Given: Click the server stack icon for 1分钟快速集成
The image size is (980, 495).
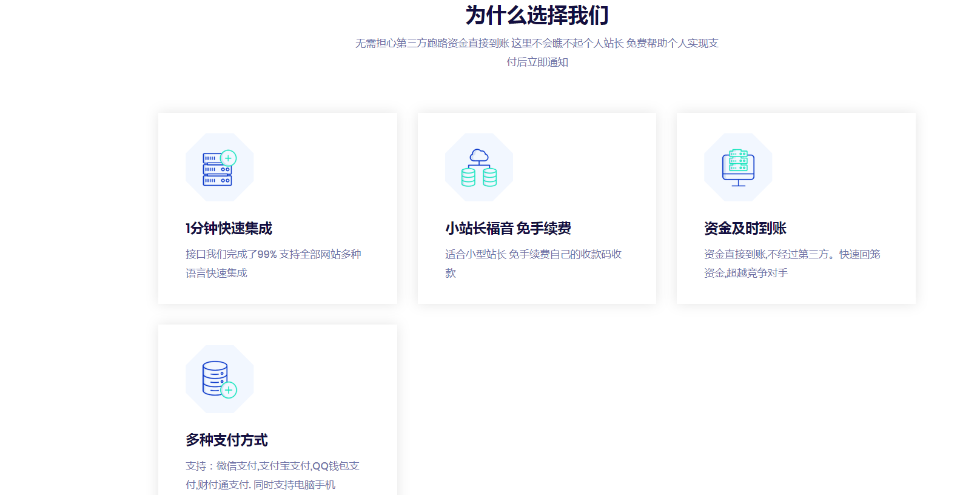Looking at the screenshot, I should [216, 169].
